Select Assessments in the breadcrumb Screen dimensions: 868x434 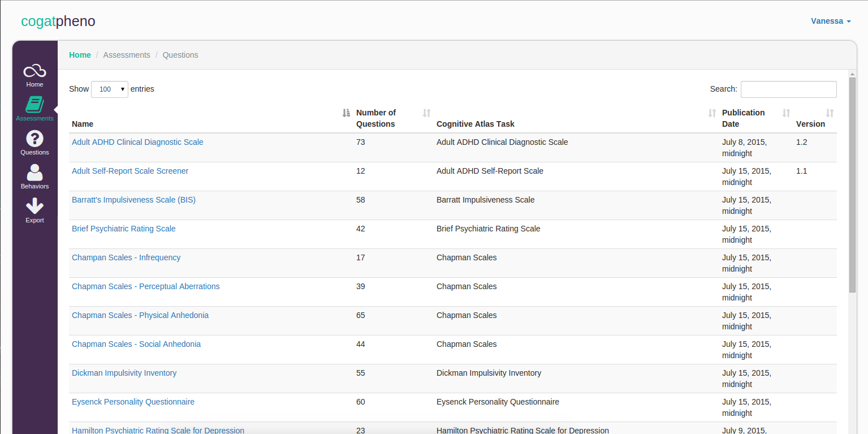pyautogui.click(x=127, y=55)
